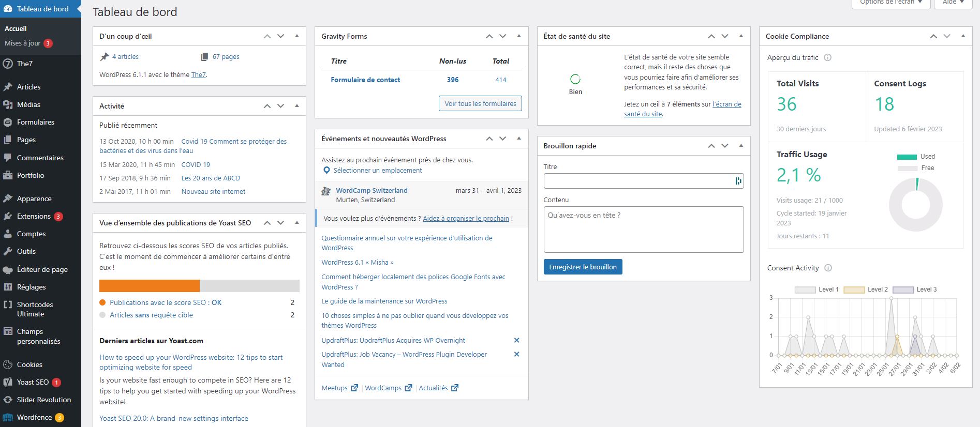Open the l'écran de santé du site link
This screenshot has height=427, width=980.
click(x=682, y=109)
